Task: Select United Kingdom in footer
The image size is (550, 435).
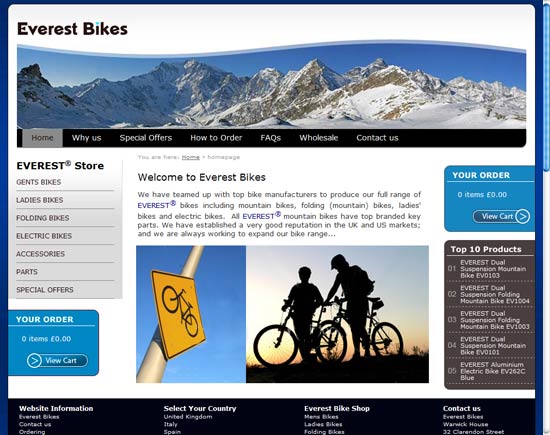Action: click(x=188, y=417)
